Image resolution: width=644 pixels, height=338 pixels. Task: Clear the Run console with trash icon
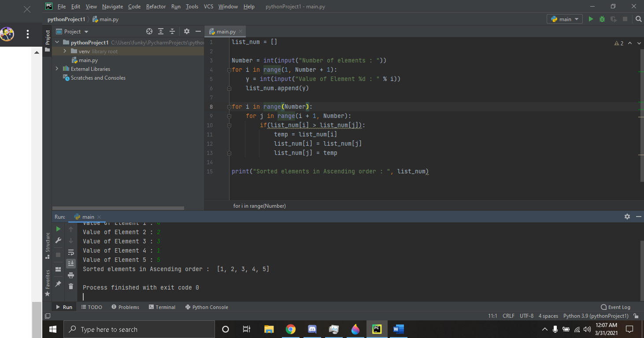coord(71,287)
